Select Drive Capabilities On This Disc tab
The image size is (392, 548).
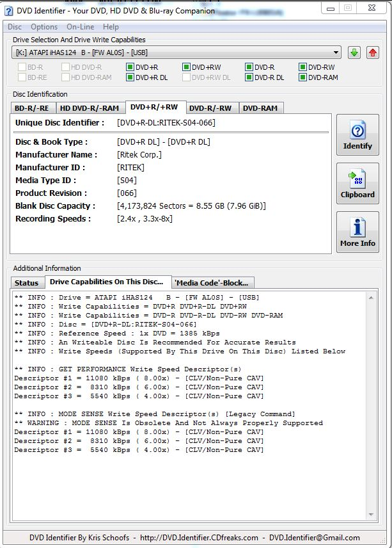[x=107, y=282]
